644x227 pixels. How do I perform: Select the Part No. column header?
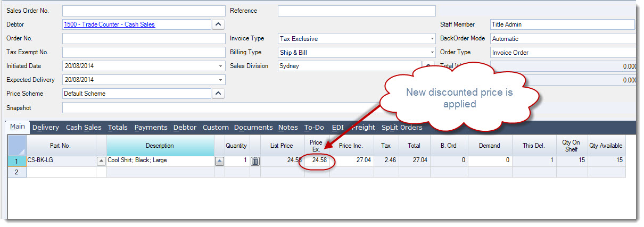coord(61,146)
